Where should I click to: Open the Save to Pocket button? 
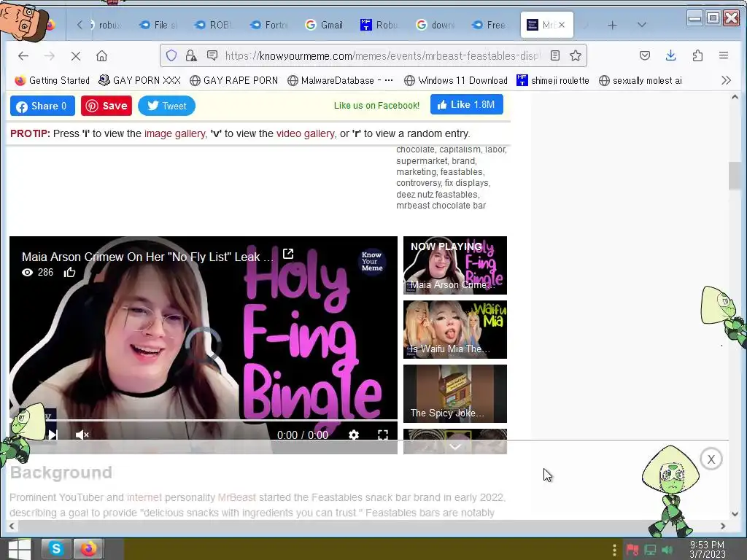645,55
